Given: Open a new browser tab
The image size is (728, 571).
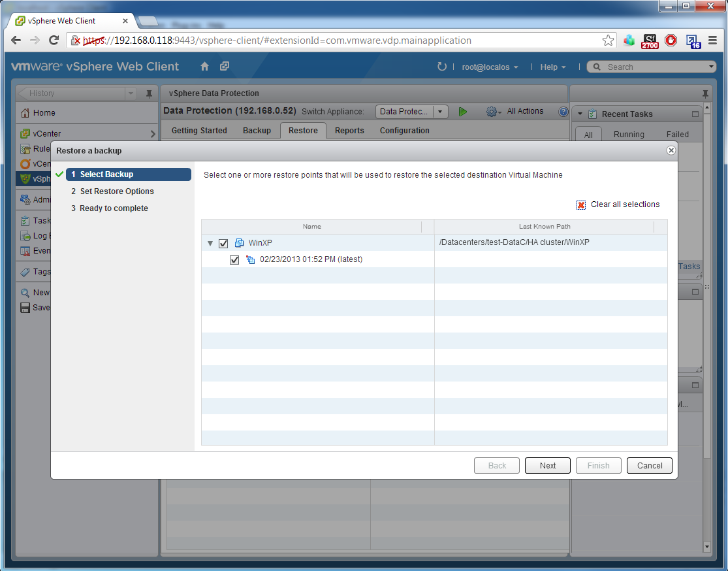Looking at the screenshot, I should 148,22.
